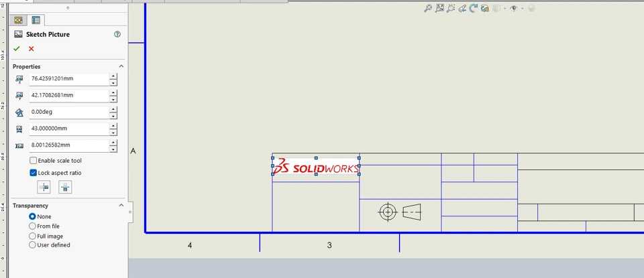Switch to PropertyManager tab
The image size is (644, 278).
(36, 20)
